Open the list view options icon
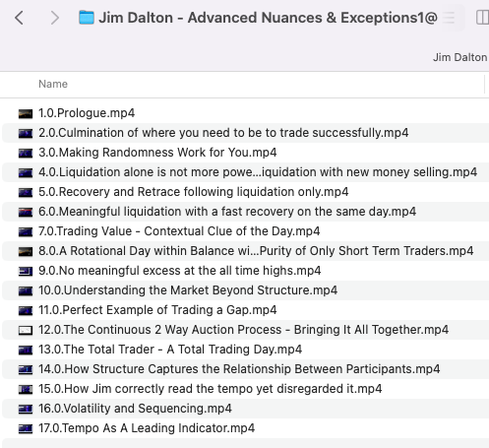The width and height of the screenshot is (489, 448). pos(449,18)
